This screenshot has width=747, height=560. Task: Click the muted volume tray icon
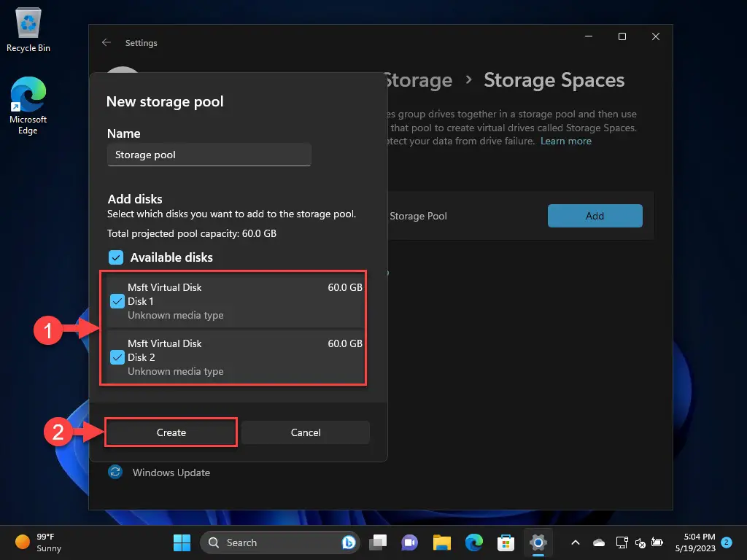[640, 542]
